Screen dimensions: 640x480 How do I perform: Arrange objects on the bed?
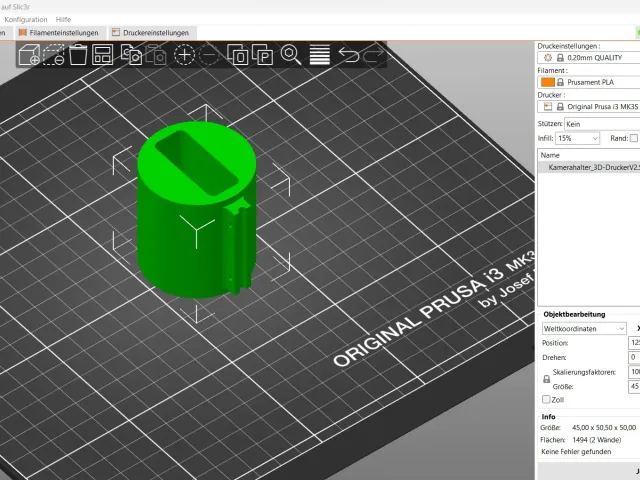click(102, 55)
